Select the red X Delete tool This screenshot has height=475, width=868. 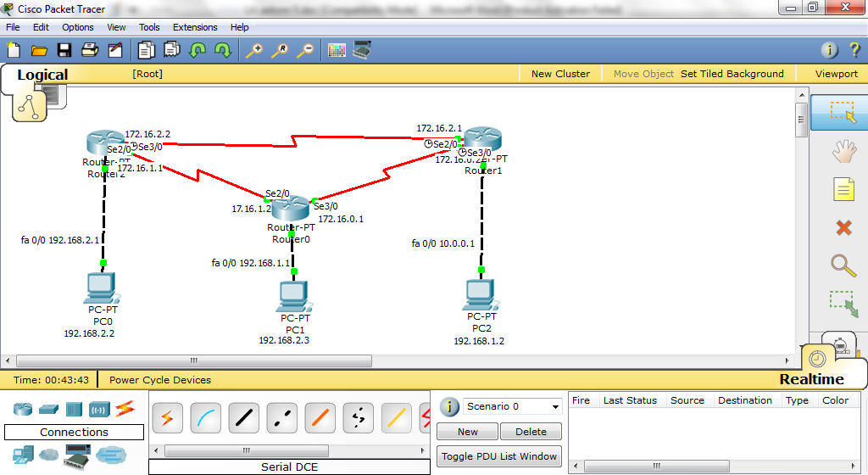pyautogui.click(x=843, y=227)
